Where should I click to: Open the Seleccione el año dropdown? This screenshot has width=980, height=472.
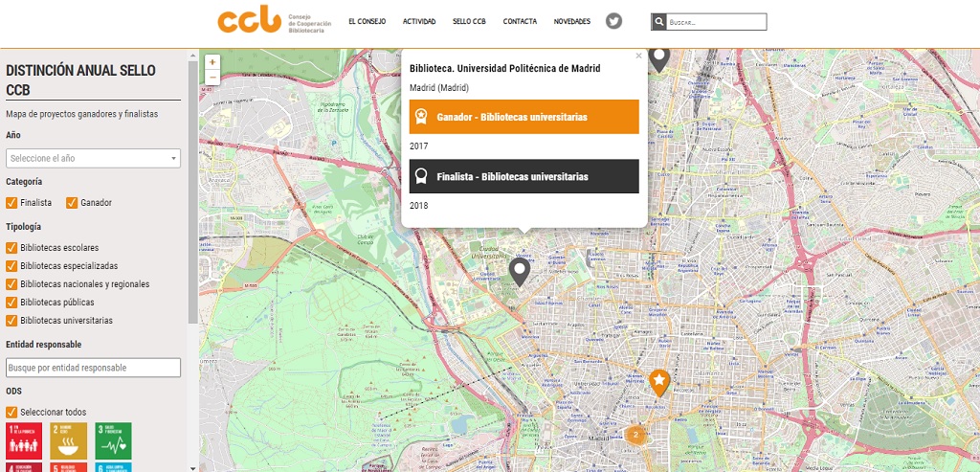pos(93,158)
